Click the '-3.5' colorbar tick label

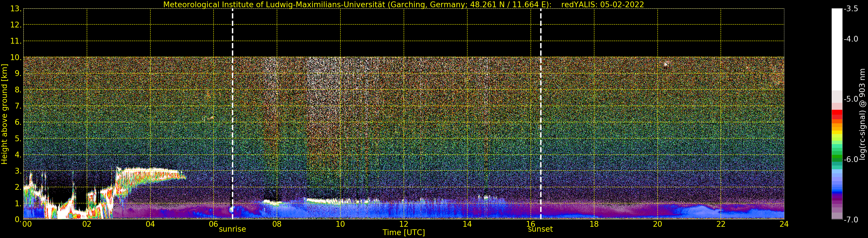(851, 9)
